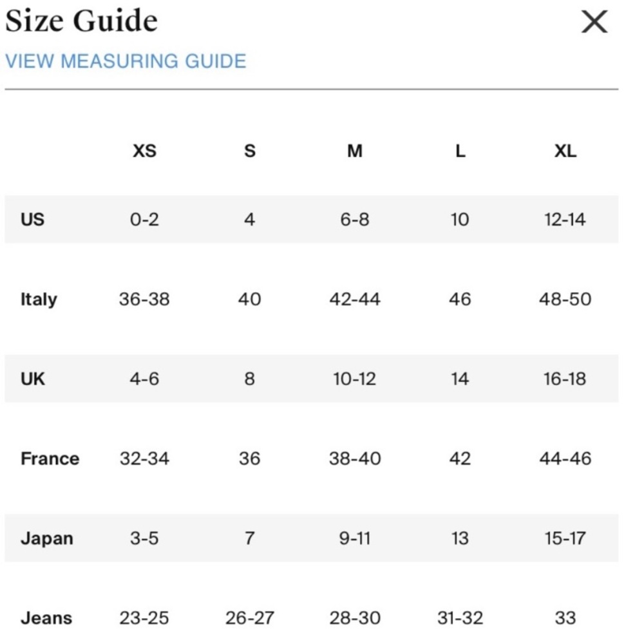Select the Jeans 31-32 cell
Screen dimensions: 644x644
coord(460,618)
